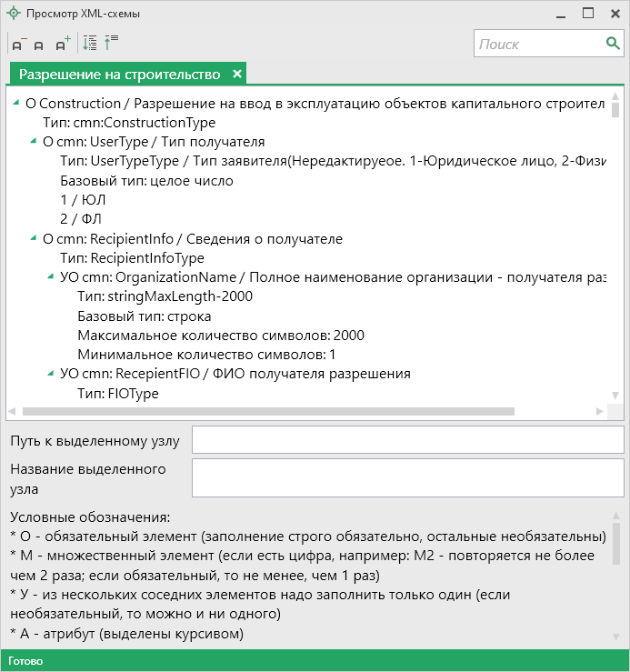The height and width of the screenshot is (672, 630).
Task: Click the expand all nodes toolbar icon
Action: click(x=89, y=43)
